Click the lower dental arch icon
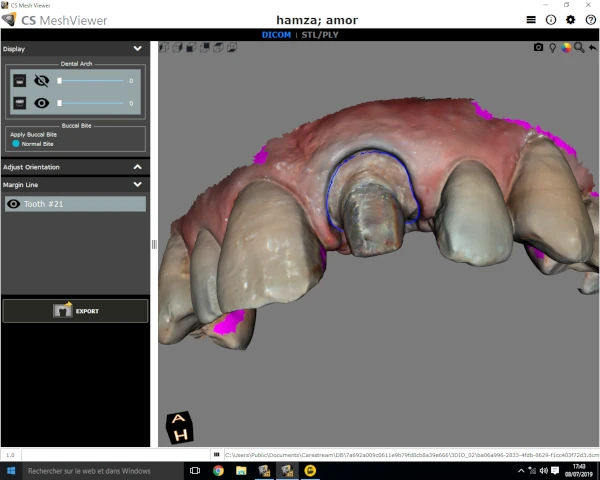The width and height of the screenshot is (600, 480). point(19,103)
